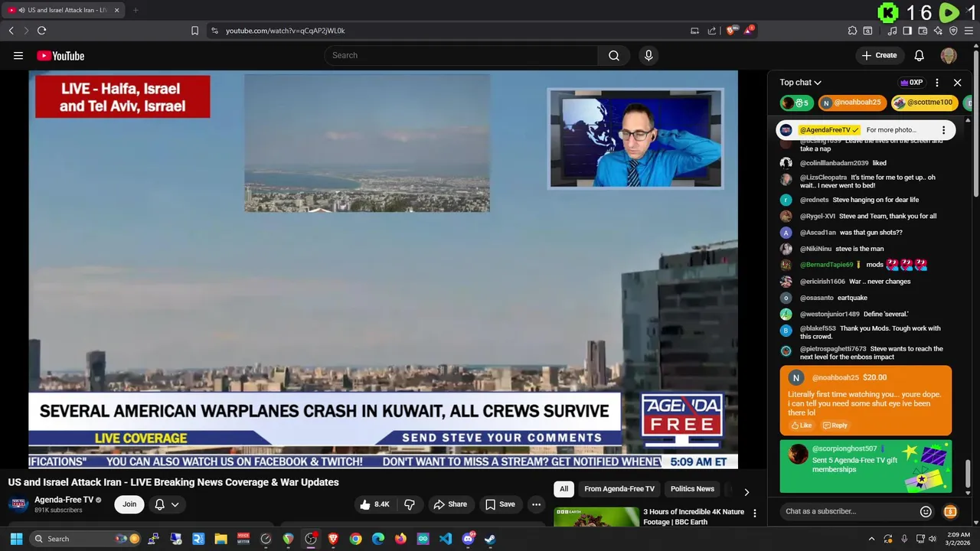The width and height of the screenshot is (980, 551).
Task: Click the YouTube search input field
Action: (x=461, y=55)
